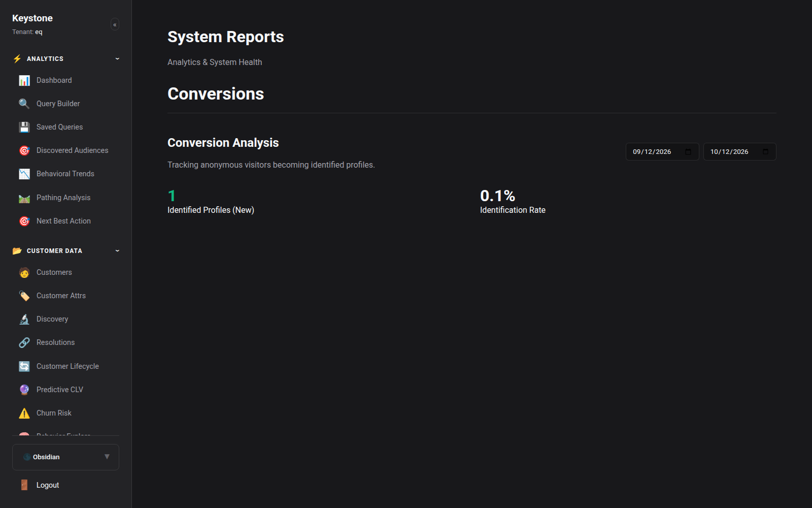Open the Obsidian theme dropdown
812x508 pixels.
(65, 457)
